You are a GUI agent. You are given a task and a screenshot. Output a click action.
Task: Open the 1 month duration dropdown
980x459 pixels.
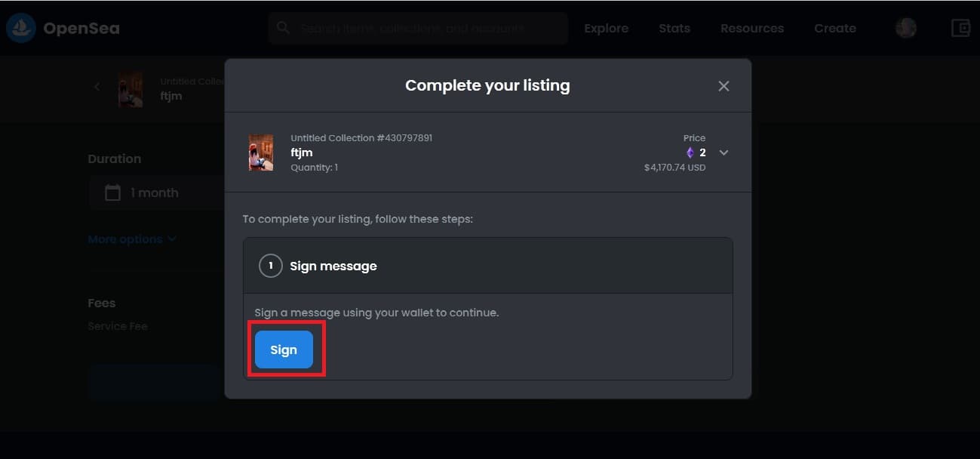(x=157, y=193)
